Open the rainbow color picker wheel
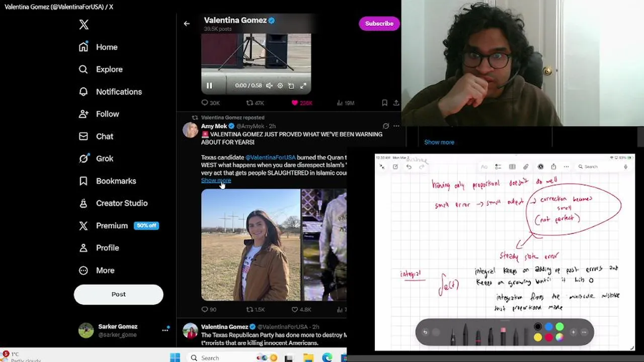Viewport: 644px width, 362px height. point(559,338)
